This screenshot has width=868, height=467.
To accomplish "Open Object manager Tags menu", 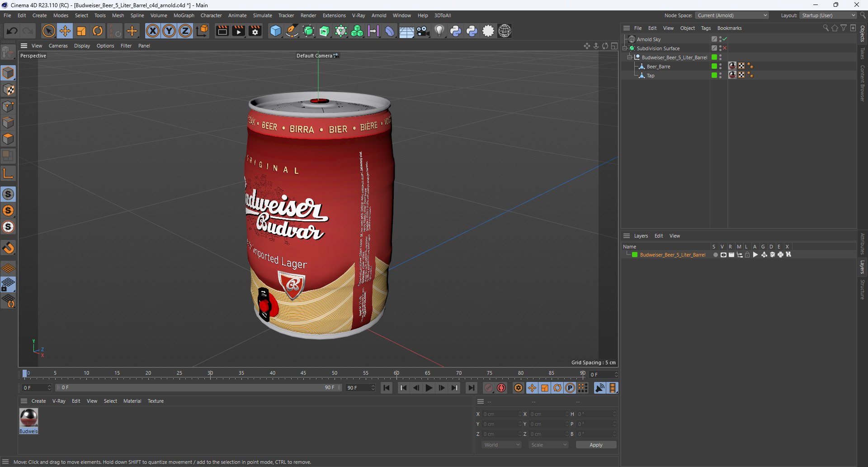I will [x=706, y=28].
